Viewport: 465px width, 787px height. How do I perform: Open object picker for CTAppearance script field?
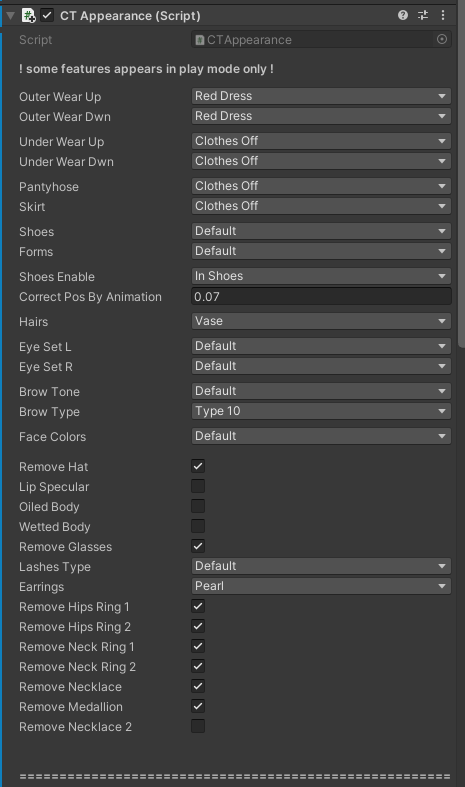tap(442, 40)
